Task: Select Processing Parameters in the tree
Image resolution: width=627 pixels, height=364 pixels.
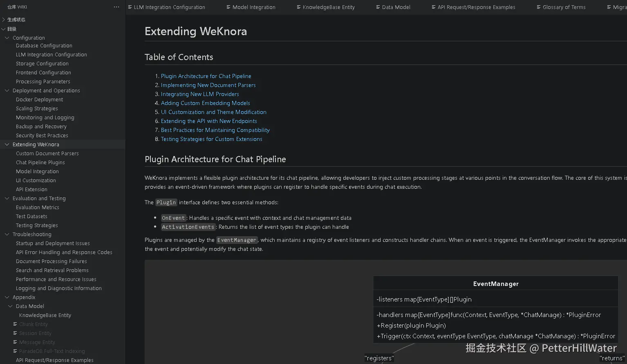Action: [x=43, y=82]
